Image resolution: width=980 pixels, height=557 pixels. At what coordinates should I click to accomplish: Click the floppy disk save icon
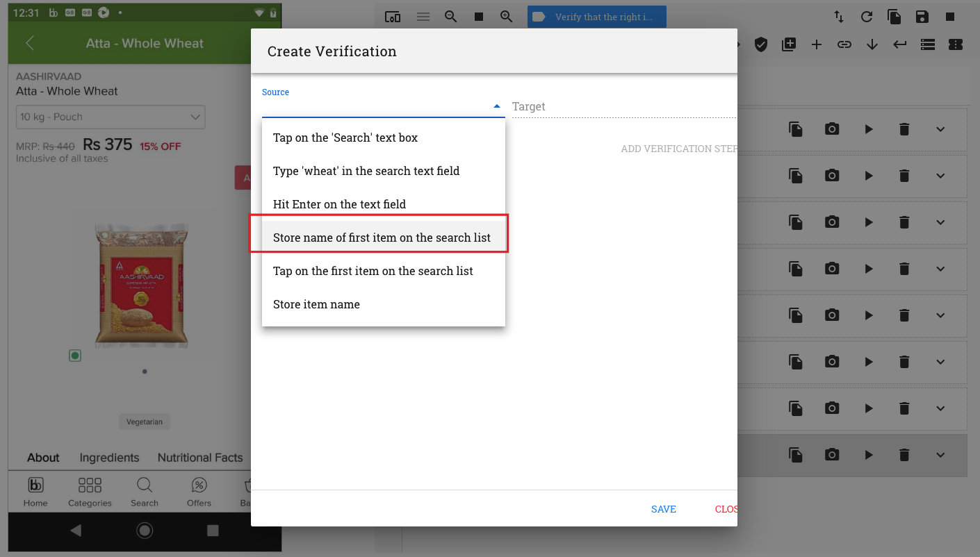[922, 17]
